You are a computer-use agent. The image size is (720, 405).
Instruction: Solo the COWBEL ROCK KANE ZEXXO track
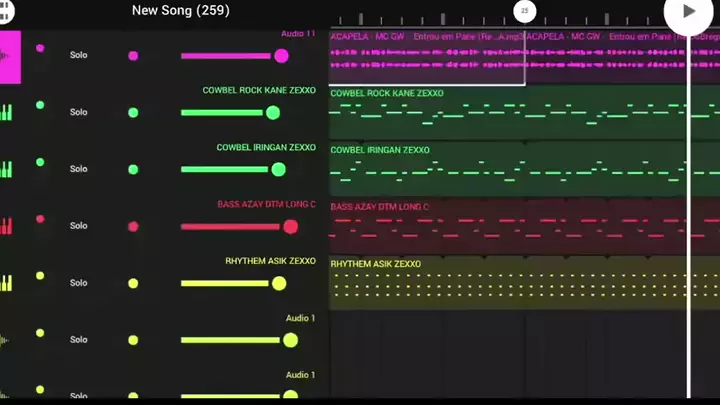click(x=79, y=112)
